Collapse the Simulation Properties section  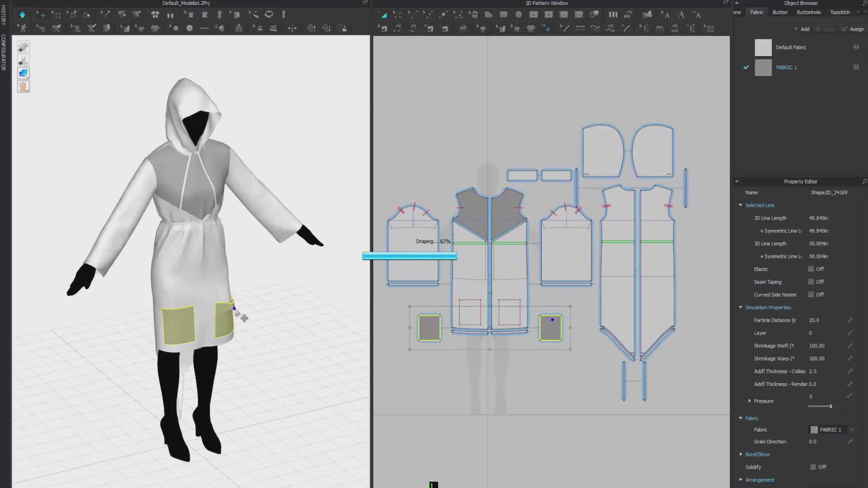[x=741, y=307]
